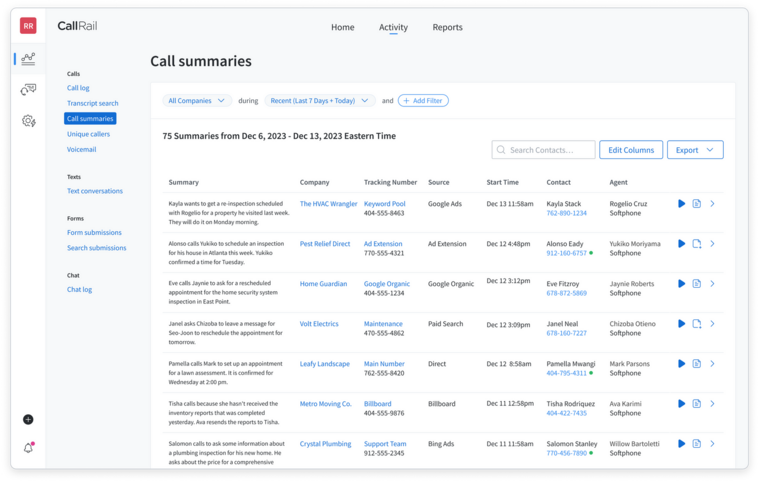Open transcript icon for Pamella Mwangi call
The image size is (759, 482).
click(697, 364)
